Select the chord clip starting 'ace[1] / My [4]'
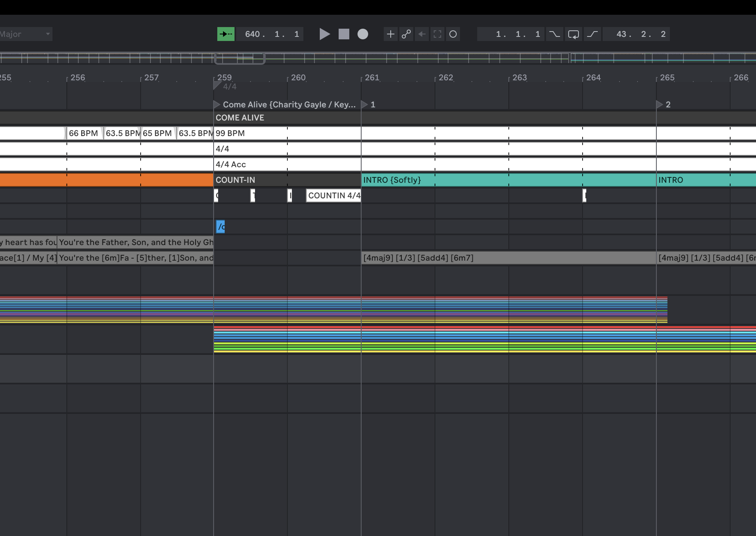The width and height of the screenshot is (756, 536). click(x=28, y=258)
